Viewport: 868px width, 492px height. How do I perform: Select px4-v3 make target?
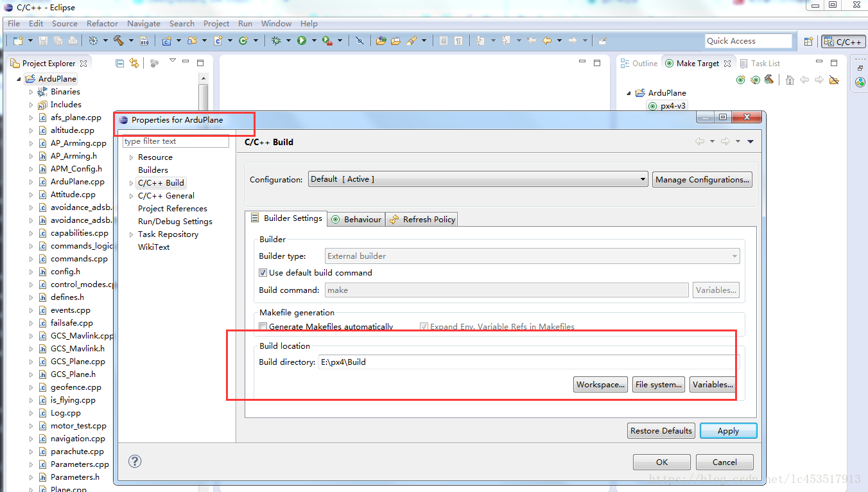point(668,106)
